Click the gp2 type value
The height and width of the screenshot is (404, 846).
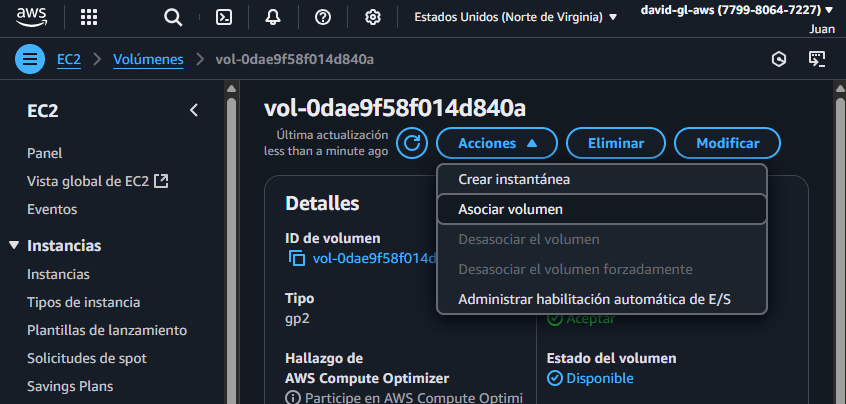tap(297, 318)
